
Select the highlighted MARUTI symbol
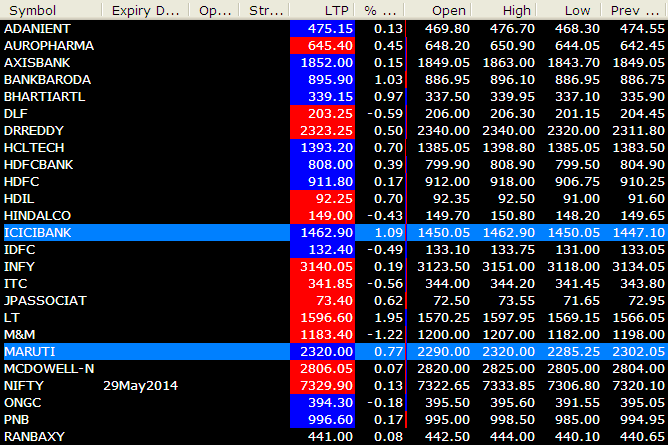tap(30, 352)
